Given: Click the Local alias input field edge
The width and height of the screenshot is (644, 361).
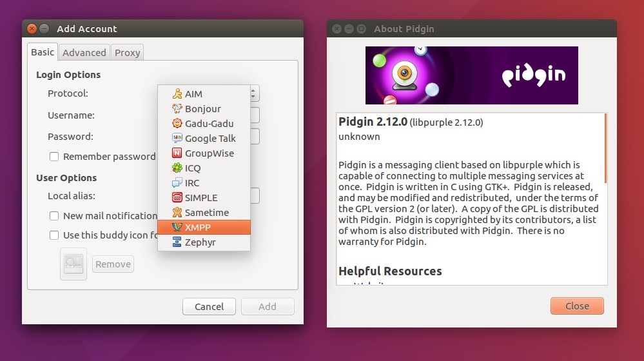Looking at the screenshot, I should (x=255, y=195).
